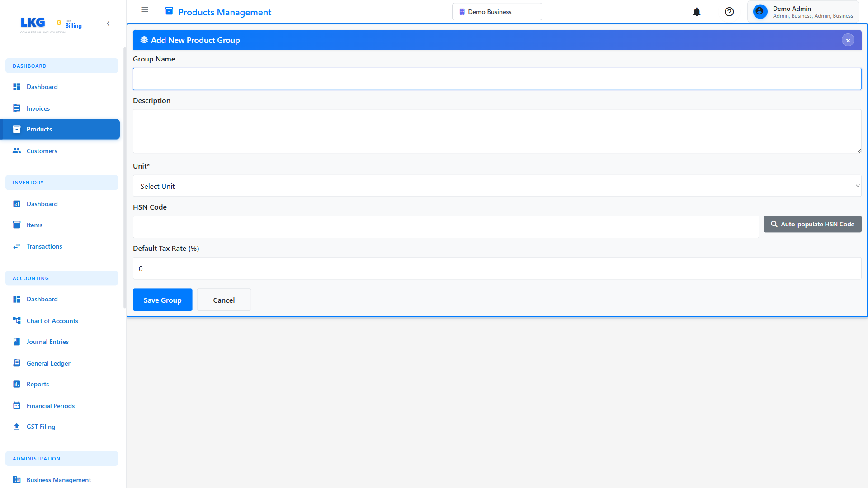Cancel the Add New Product Group form
Viewport: 868px width, 488px height.
tap(224, 300)
